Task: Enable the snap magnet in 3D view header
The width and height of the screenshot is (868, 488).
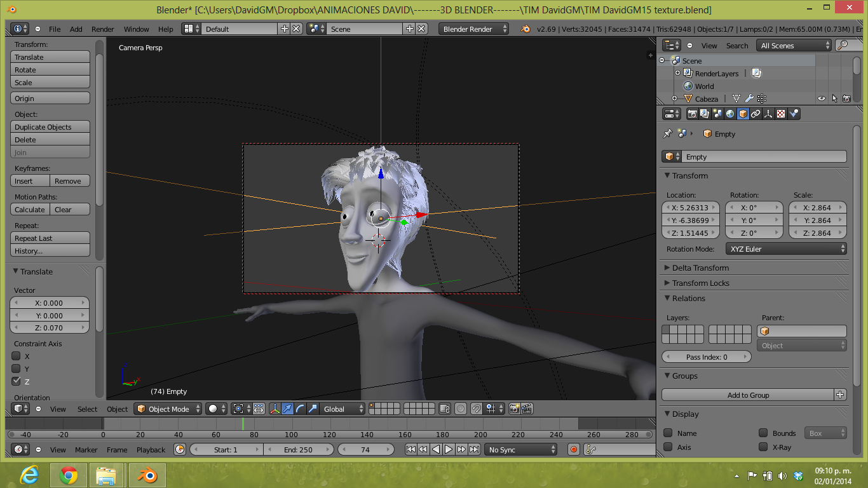Action: point(476,409)
